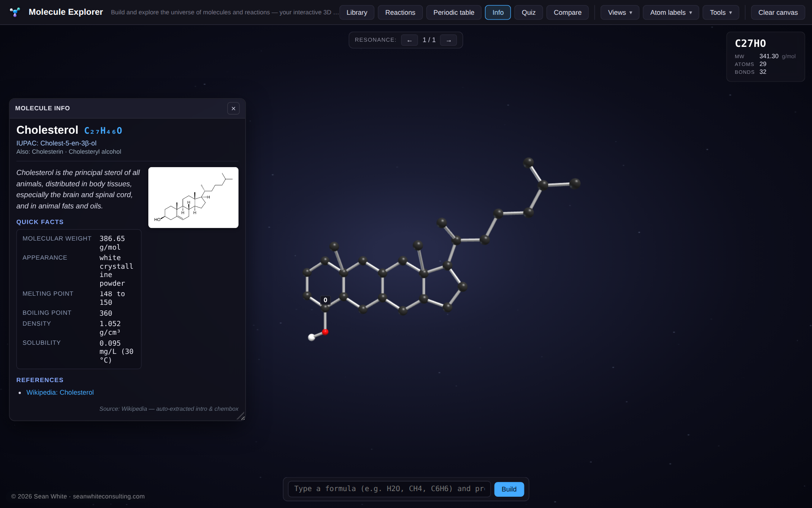Click the References section heading

coord(40,380)
